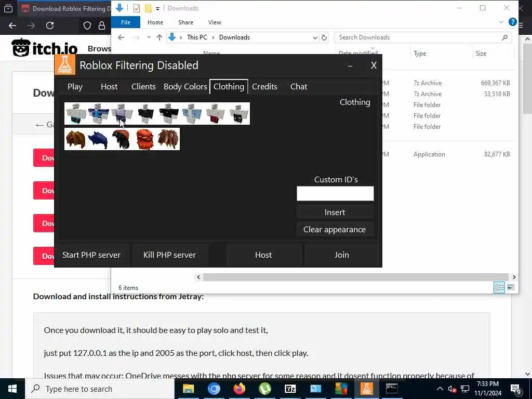Open the Play tab in Roblox launcher
Screen dimensions: 532x399
tap(75, 87)
